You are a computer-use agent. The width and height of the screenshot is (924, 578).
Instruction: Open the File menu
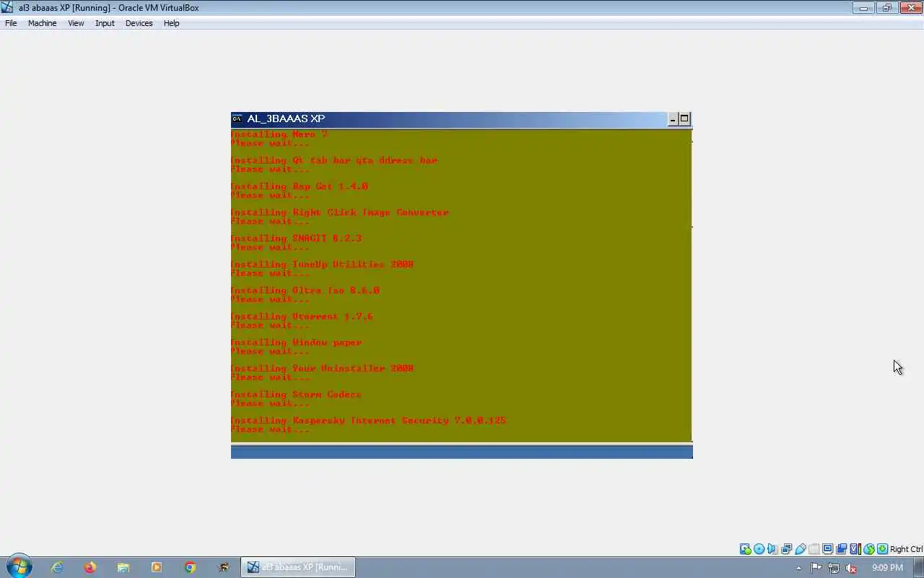tap(11, 23)
